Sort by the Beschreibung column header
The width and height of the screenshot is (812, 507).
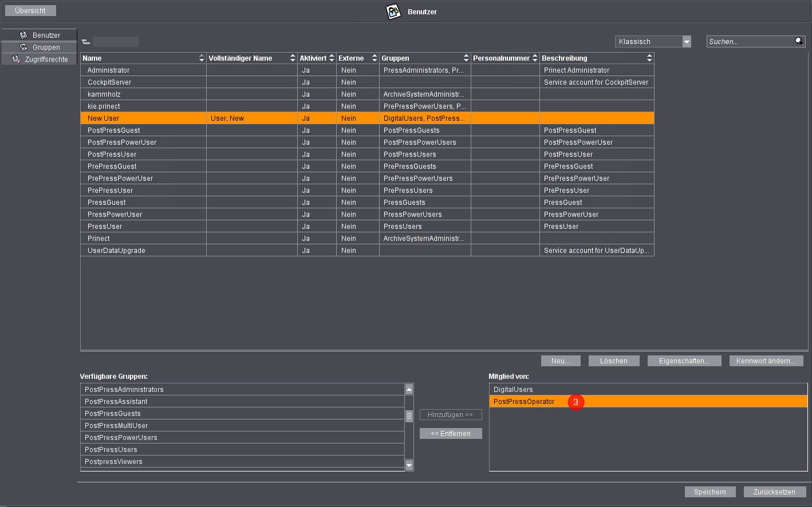point(597,58)
